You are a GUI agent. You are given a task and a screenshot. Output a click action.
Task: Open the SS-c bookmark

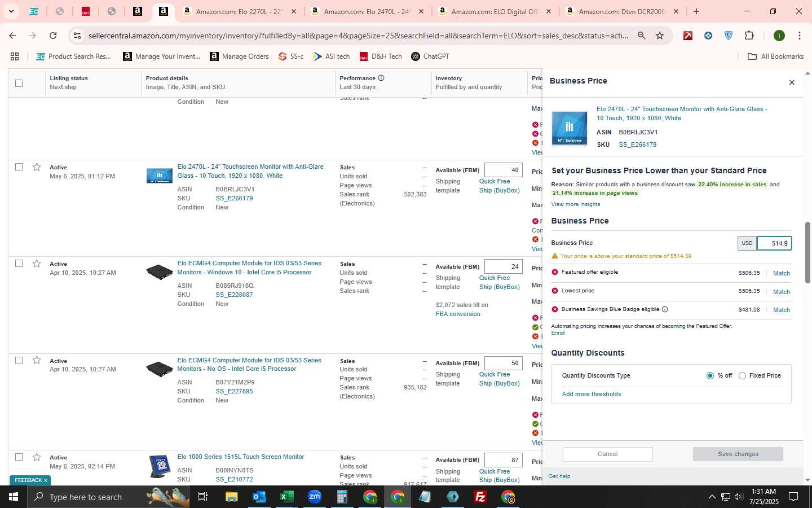point(290,56)
